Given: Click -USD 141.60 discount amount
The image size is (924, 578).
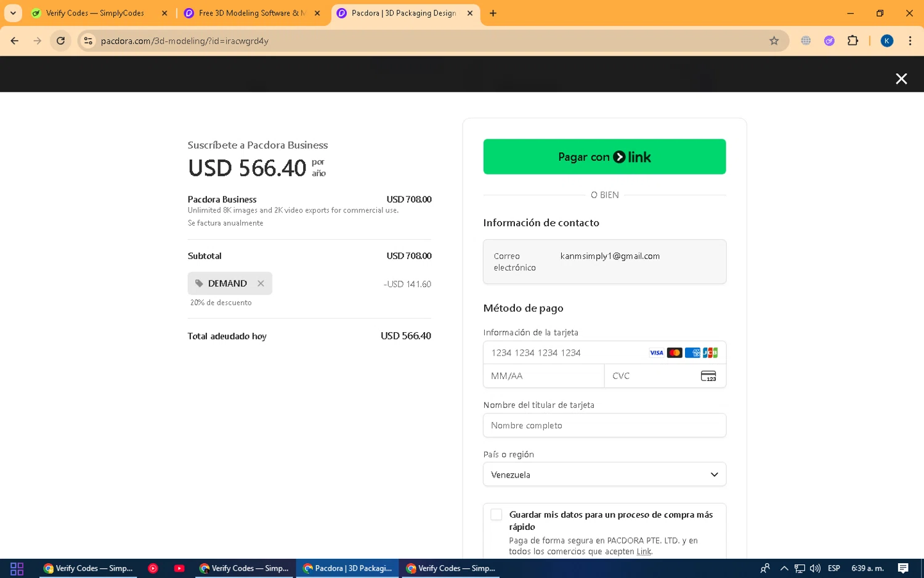Looking at the screenshot, I should coord(407,284).
